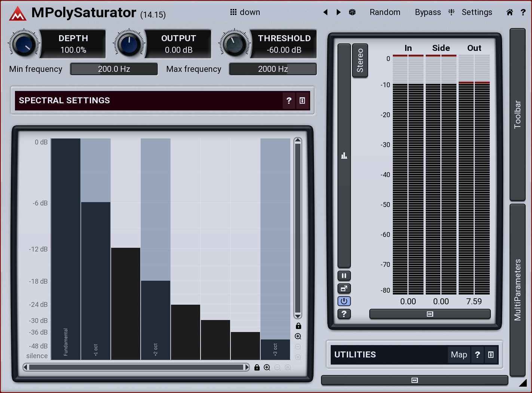Click the Max frequency slider field
The height and width of the screenshot is (393, 532).
[273, 69]
